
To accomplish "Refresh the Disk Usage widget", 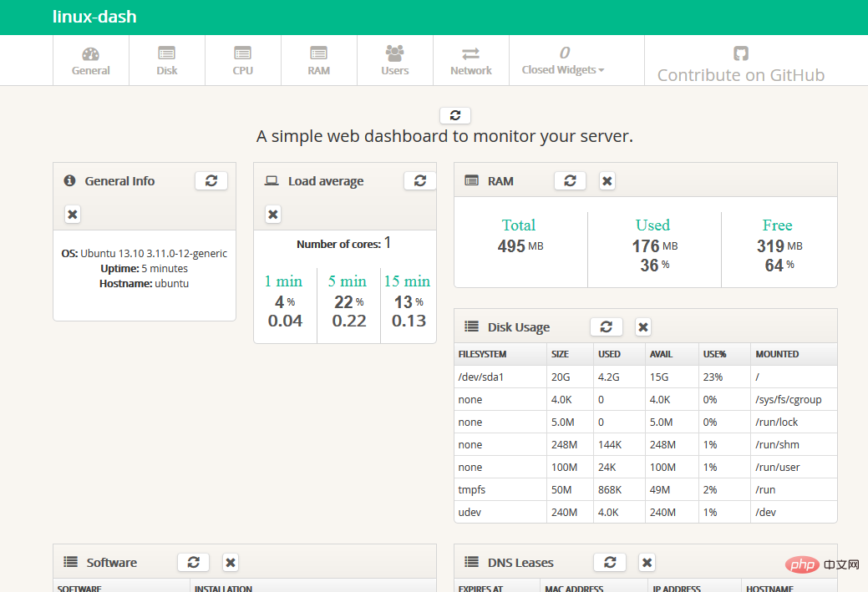I will pos(607,327).
